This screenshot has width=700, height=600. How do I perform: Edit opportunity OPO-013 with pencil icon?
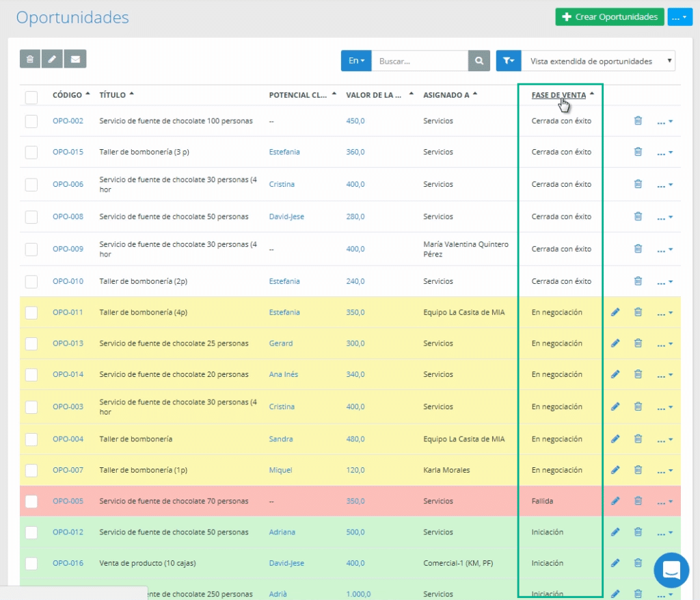click(x=615, y=343)
